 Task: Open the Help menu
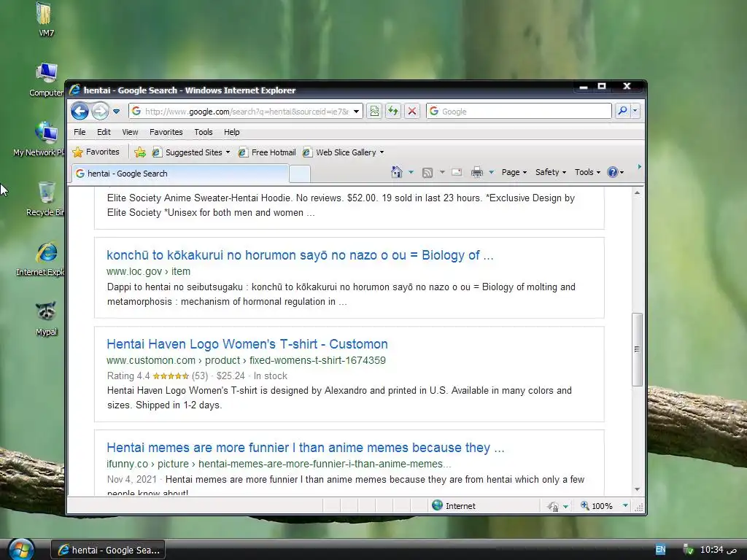[x=231, y=132]
